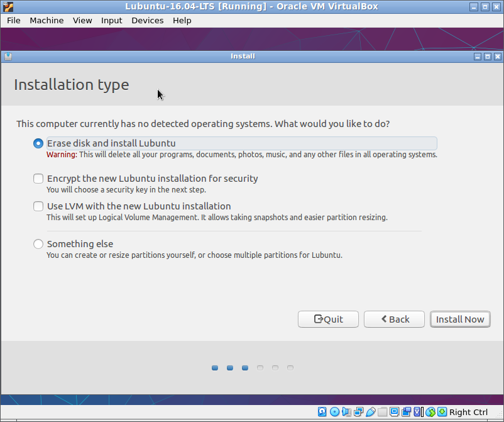Click the red 'Warning:' text
The width and height of the screenshot is (504, 422).
[62, 154]
